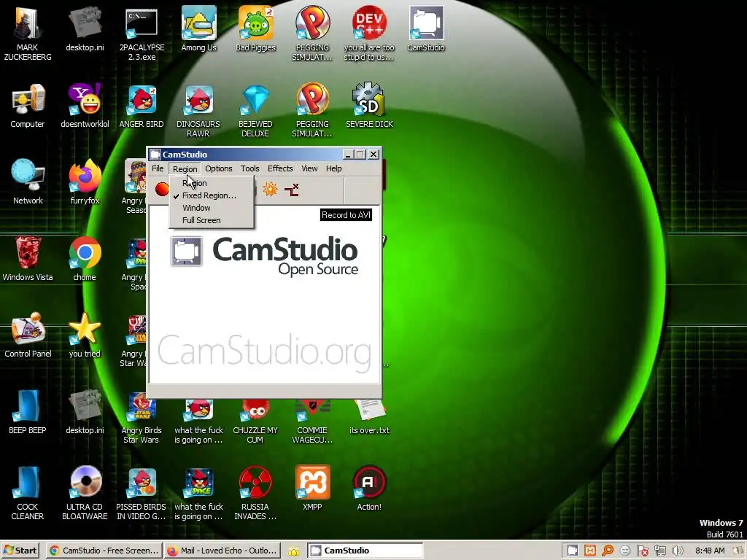The width and height of the screenshot is (747, 560).
Task: Click the CamStudio taskbar button
Action: (365, 551)
